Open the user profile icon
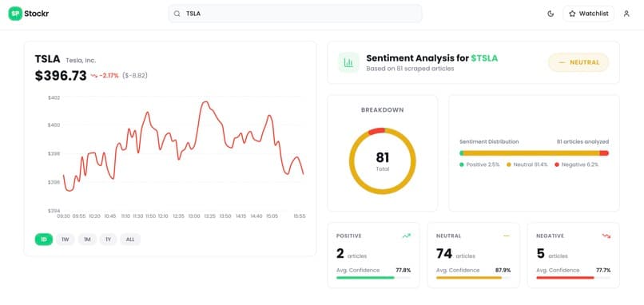 (626, 14)
